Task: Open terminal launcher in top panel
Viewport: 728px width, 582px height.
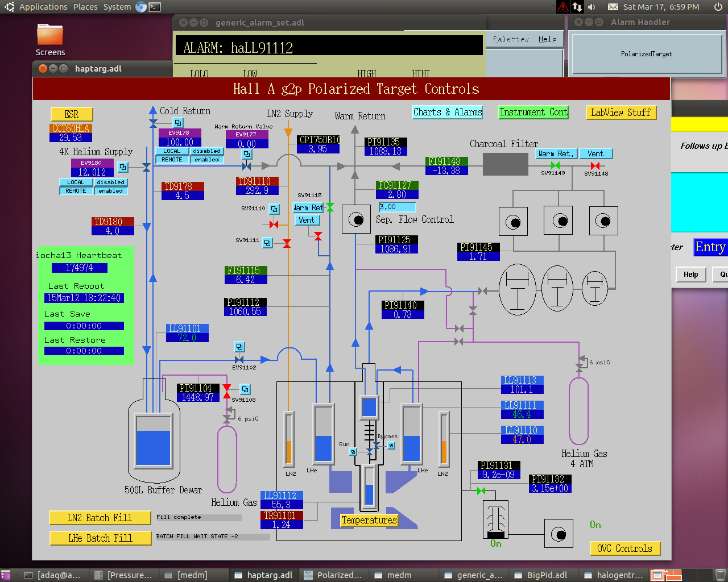Action: point(155,7)
